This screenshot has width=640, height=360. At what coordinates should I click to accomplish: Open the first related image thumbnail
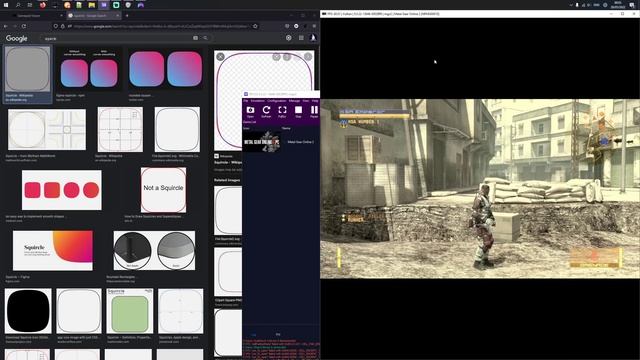pos(228,210)
